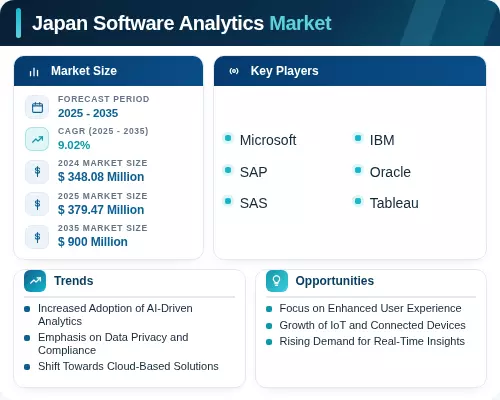Click the dollar icon for 2024 Market Size
Viewport: 500px width, 400px height.
37,172
